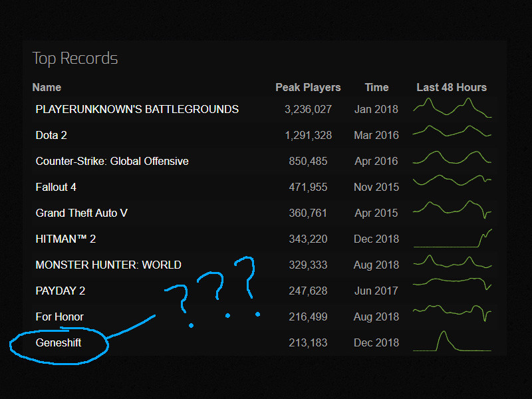The image size is (532, 399).
Task: Open the For Honor game link
Action: (x=59, y=317)
